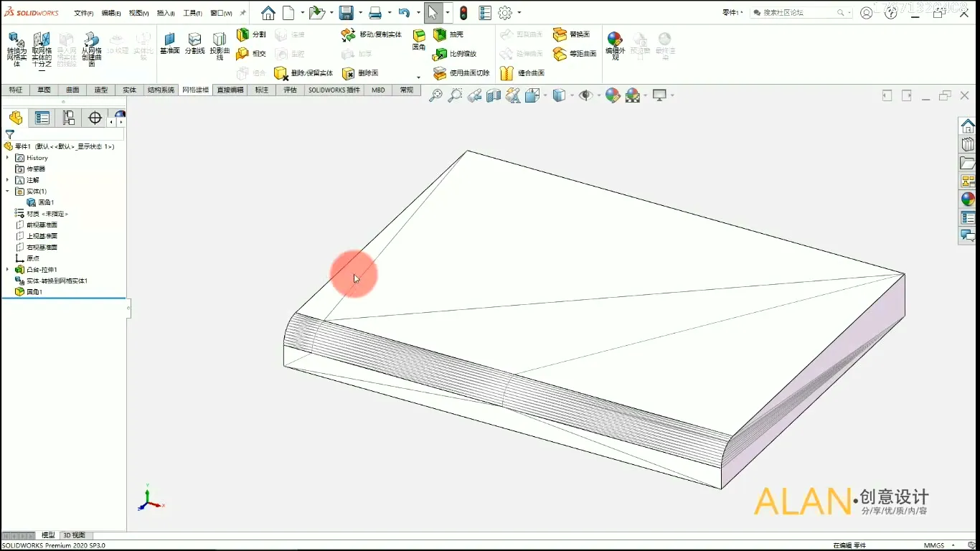Open the 编辑外观 (Edit Appearance) tool
The image size is (980, 551).
coord(613,43)
